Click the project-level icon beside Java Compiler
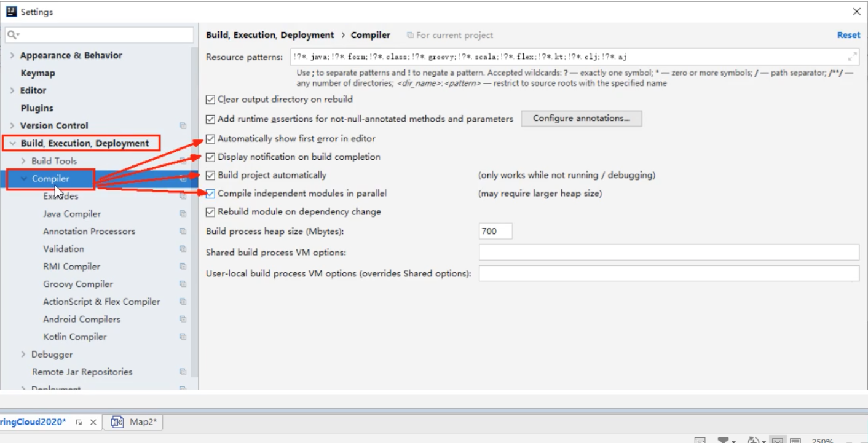 [183, 214]
